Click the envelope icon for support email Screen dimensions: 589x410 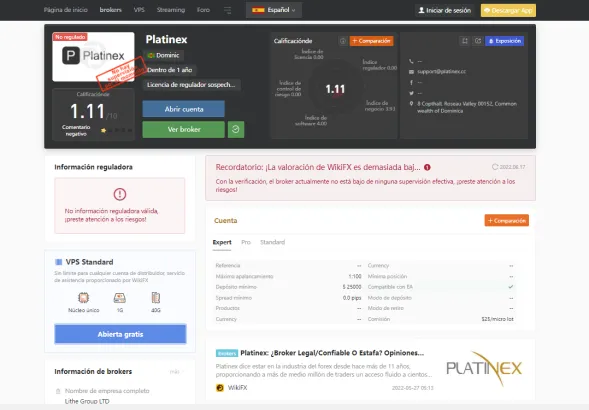pyautogui.click(x=411, y=72)
